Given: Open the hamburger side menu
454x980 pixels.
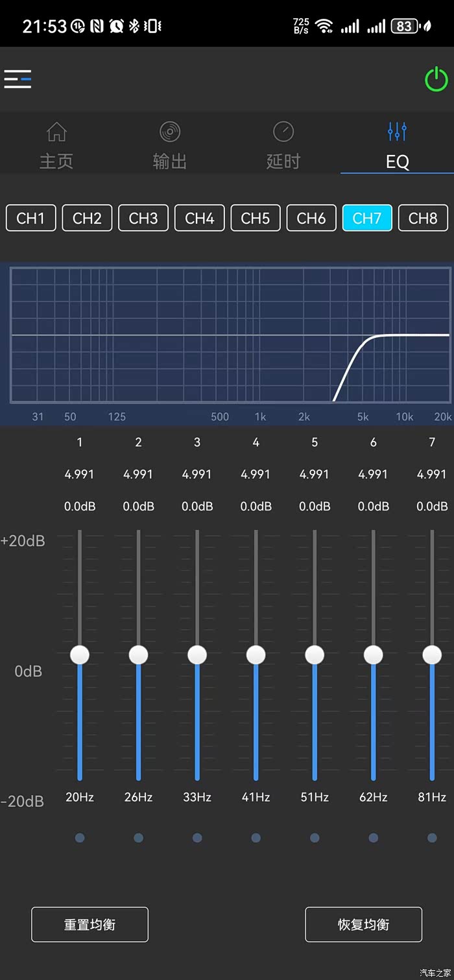Looking at the screenshot, I should click(18, 79).
